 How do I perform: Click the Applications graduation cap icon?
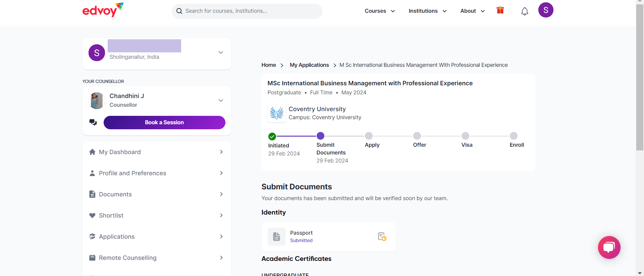(x=92, y=237)
